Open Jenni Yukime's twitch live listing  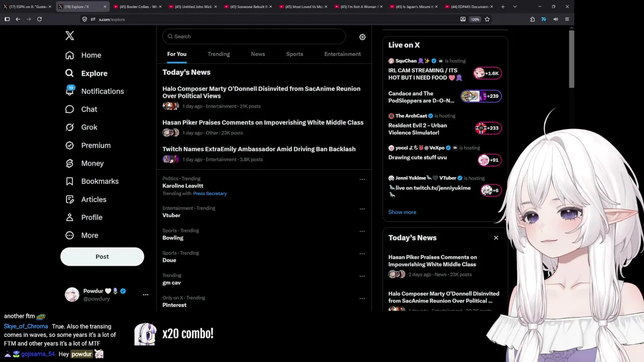(x=445, y=186)
